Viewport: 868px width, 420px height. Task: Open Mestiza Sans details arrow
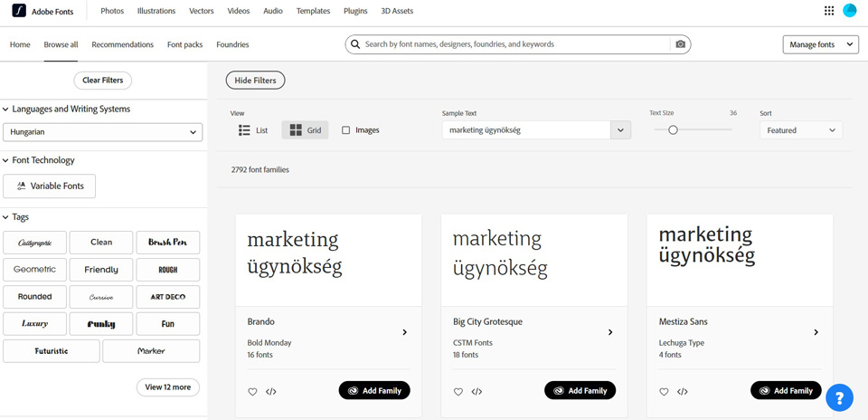(816, 332)
